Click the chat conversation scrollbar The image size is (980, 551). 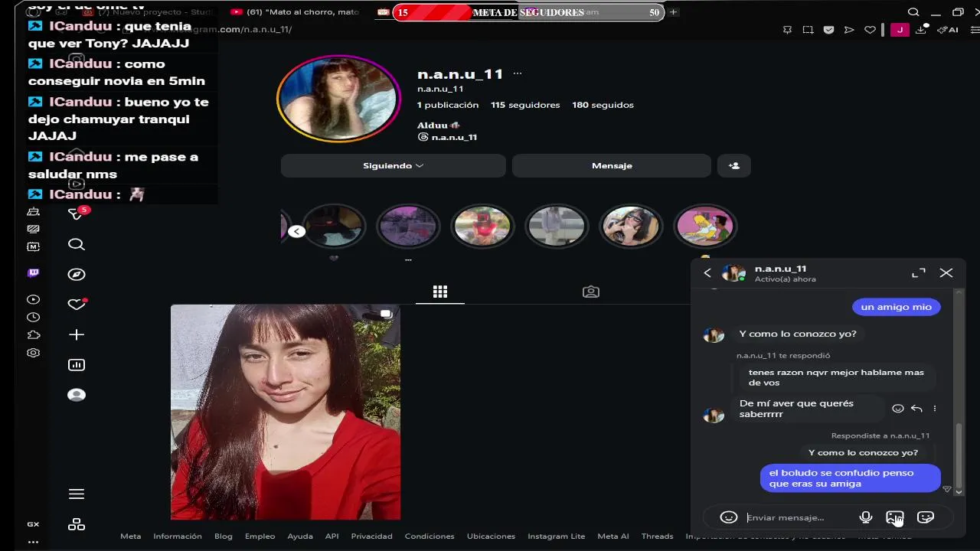pos(959,455)
